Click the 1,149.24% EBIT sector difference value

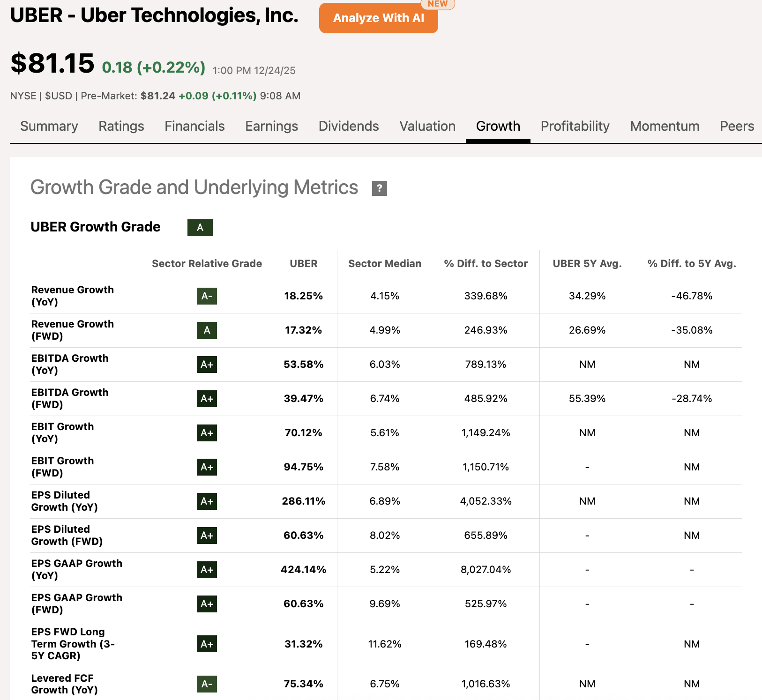click(x=486, y=433)
